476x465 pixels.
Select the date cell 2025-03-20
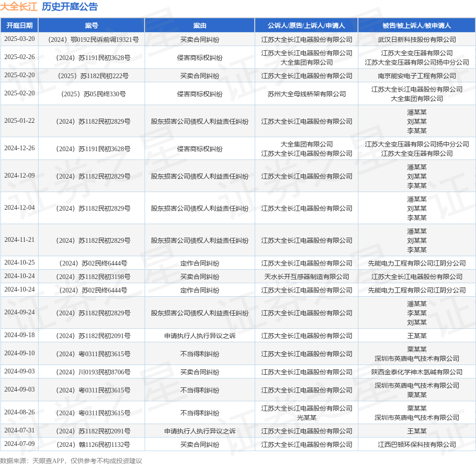click(x=20, y=39)
